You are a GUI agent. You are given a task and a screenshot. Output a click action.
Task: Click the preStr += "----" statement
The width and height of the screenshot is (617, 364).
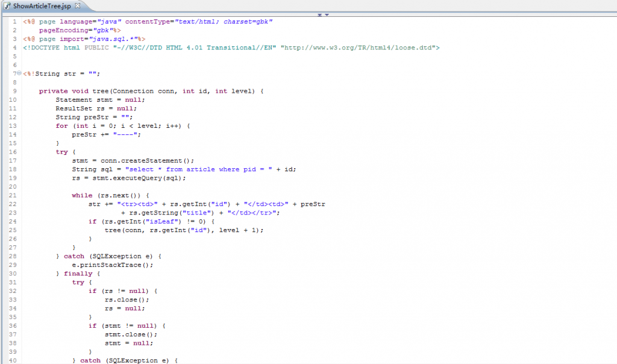(106, 134)
